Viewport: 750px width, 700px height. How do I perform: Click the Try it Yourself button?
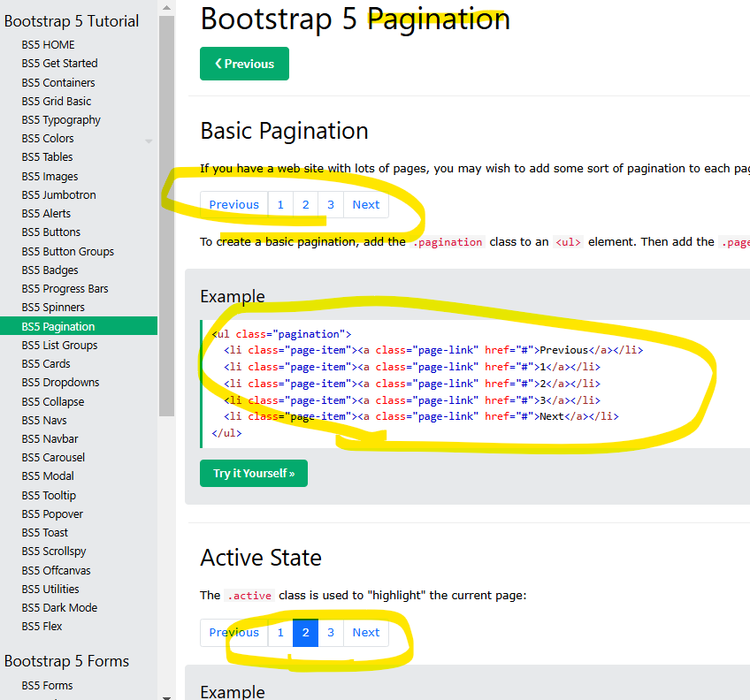(254, 474)
